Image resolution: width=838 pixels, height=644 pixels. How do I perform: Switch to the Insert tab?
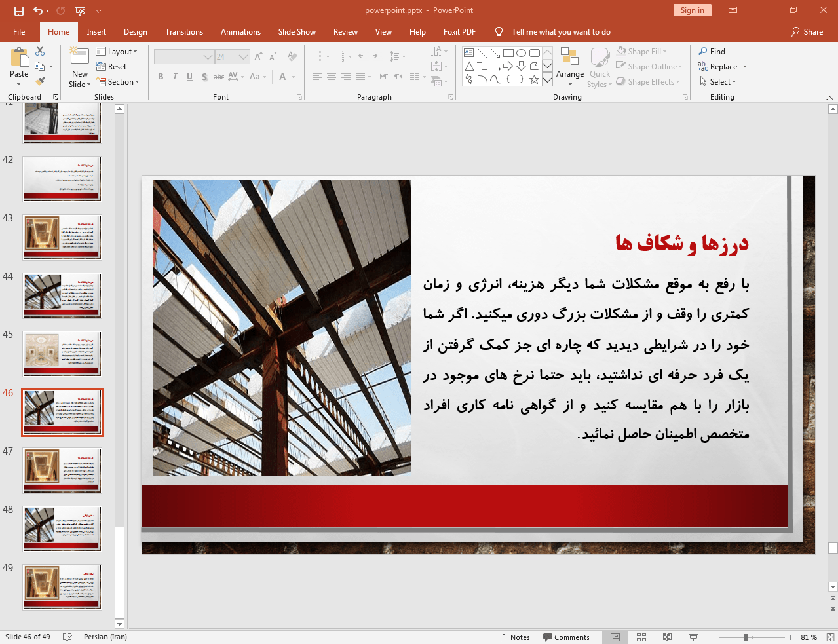[x=96, y=31]
